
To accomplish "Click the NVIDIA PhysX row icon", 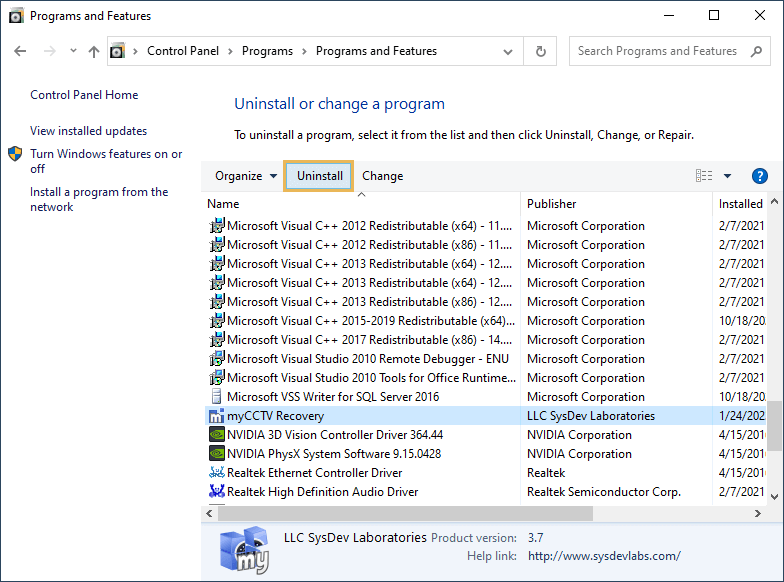I will pos(216,454).
